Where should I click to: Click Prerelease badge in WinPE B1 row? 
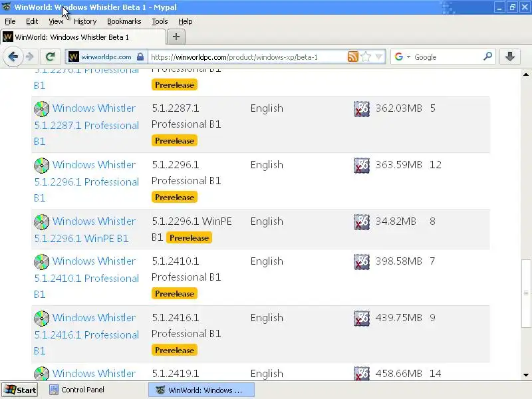pyautogui.click(x=189, y=238)
